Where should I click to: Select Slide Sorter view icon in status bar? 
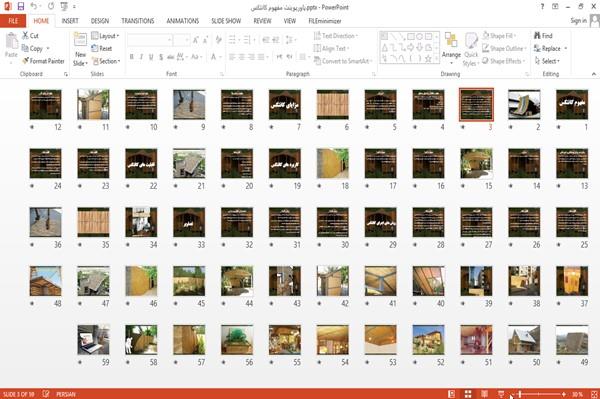click(468, 394)
